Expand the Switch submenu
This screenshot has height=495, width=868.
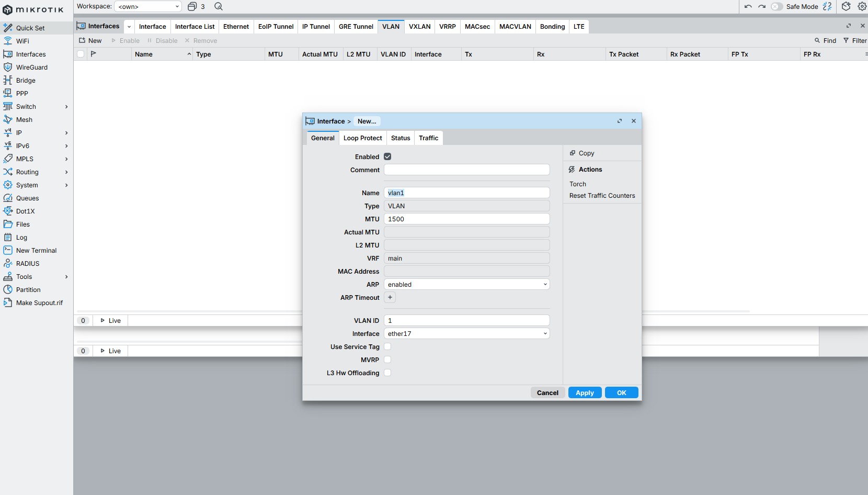(x=66, y=106)
